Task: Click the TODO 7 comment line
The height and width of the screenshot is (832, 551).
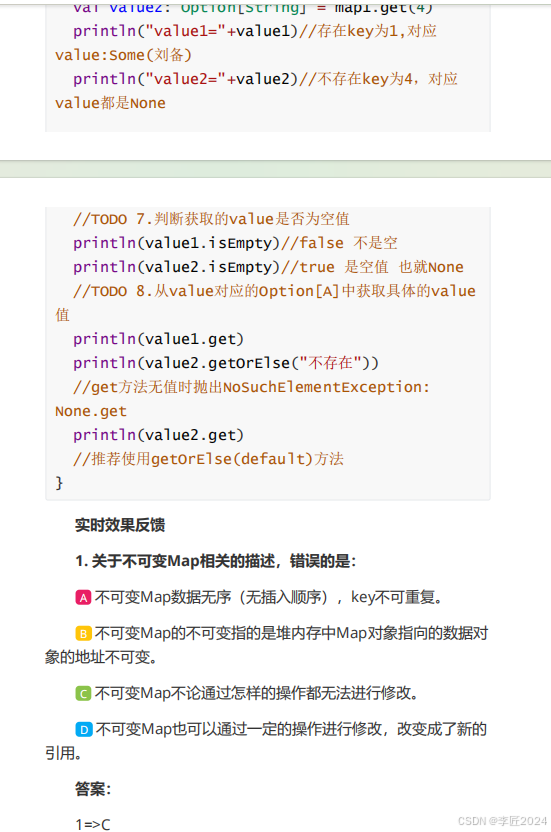Action: tap(211, 219)
